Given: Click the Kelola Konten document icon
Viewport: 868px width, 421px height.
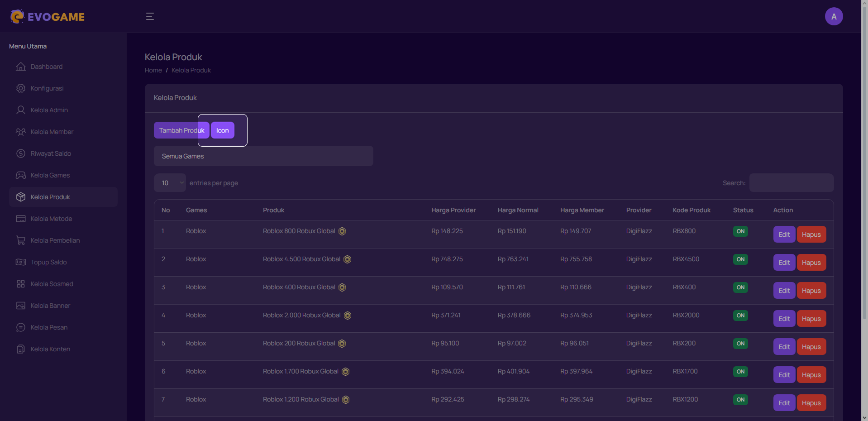Looking at the screenshot, I should (x=21, y=349).
